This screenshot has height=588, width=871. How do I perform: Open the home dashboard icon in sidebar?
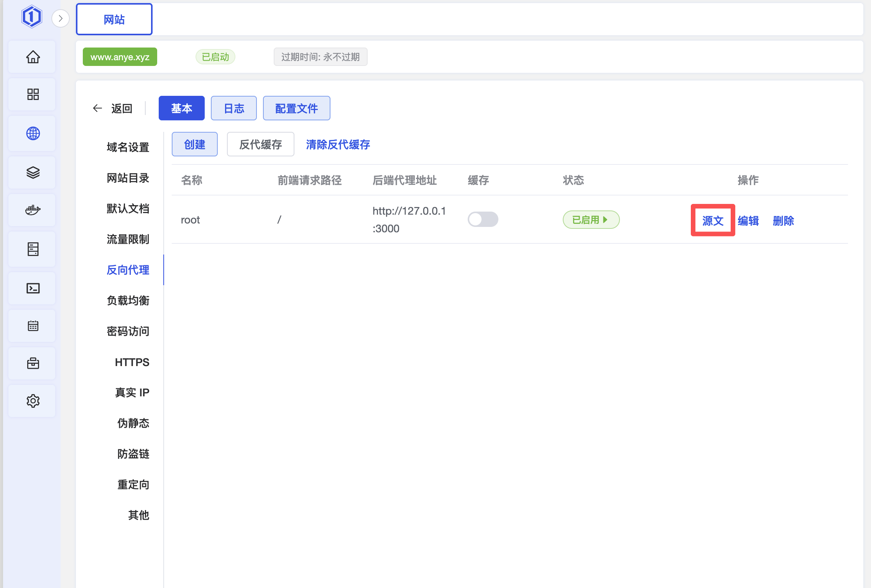pos(33,57)
